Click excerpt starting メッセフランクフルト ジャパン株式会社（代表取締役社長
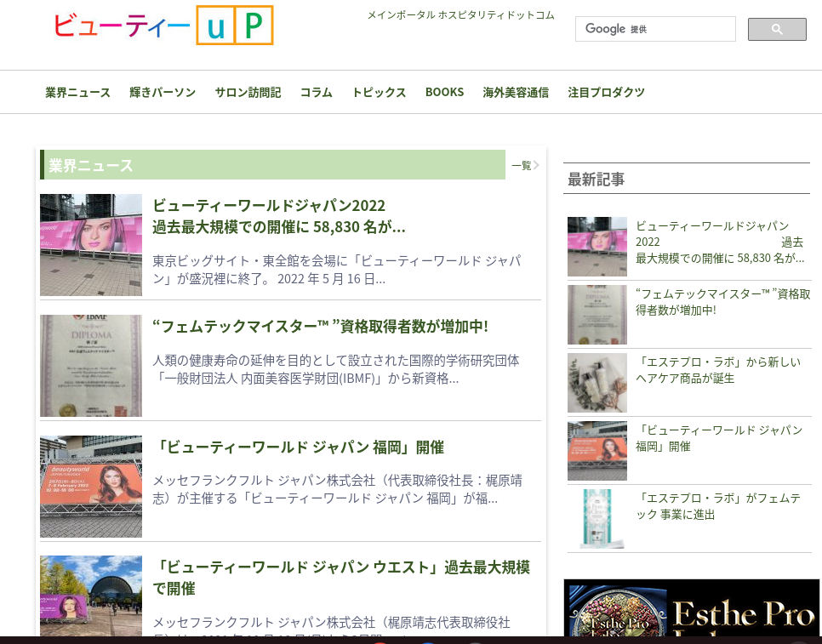Image resolution: width=822 pixels, height=644 pixels. click(337, 489)
